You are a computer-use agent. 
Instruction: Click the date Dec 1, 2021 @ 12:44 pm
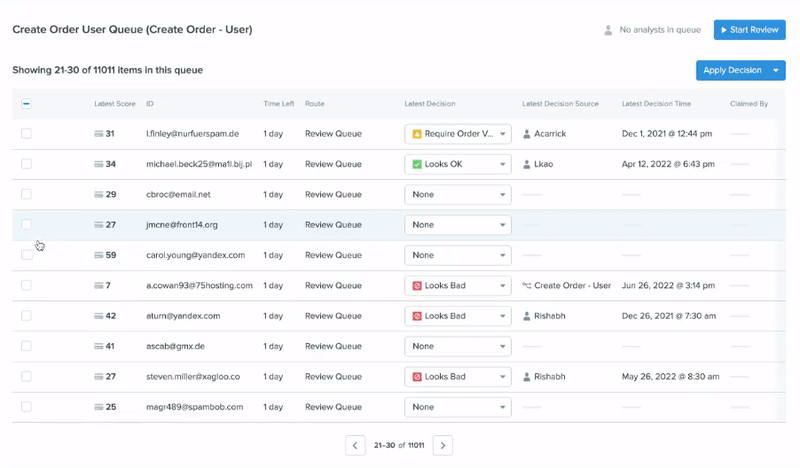(x=667, y=134)
